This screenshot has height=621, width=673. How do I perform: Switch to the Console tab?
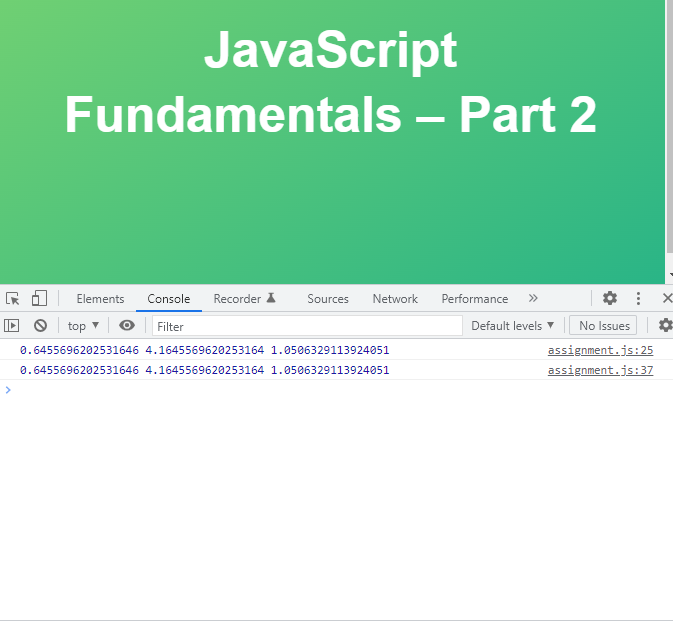click(x=169, y=299)
